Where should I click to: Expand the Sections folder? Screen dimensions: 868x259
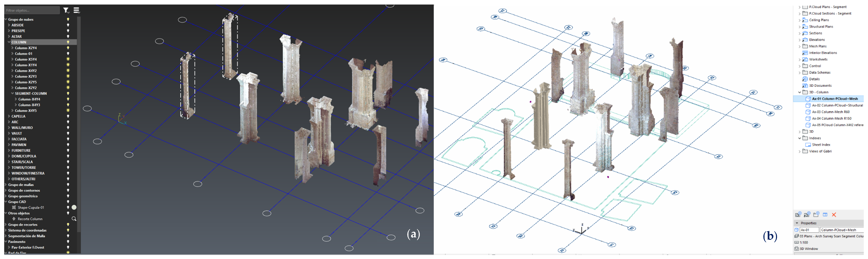(799, 33)
